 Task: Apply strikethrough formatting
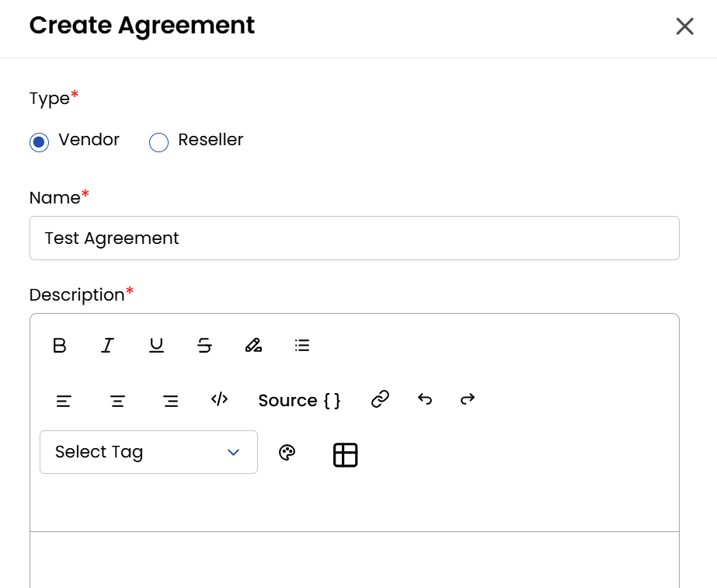click(205, 346)
